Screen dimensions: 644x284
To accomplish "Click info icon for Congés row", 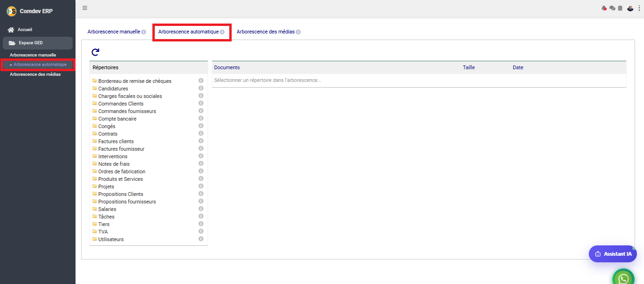I will 201,126.
